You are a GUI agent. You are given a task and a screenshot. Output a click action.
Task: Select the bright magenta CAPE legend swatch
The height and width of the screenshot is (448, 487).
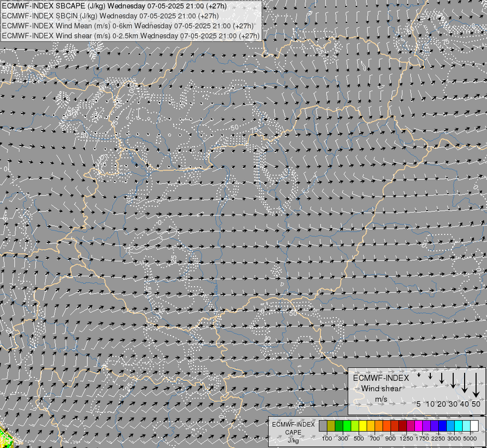click(x=418, y=426)
